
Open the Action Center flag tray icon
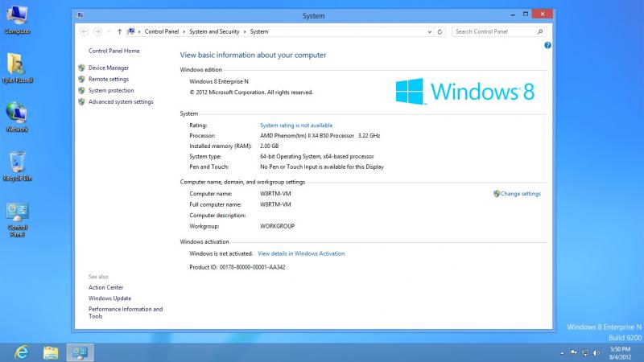pos(574,352)
